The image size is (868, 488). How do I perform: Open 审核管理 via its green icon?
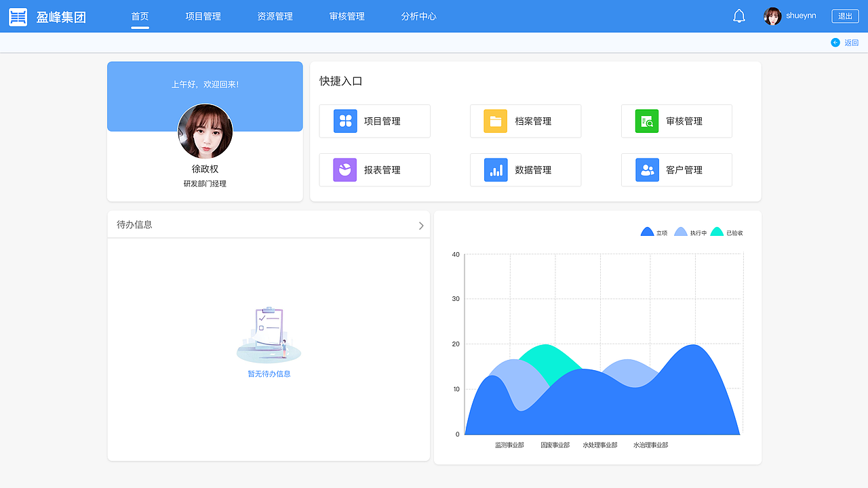(x=646, y=121)
